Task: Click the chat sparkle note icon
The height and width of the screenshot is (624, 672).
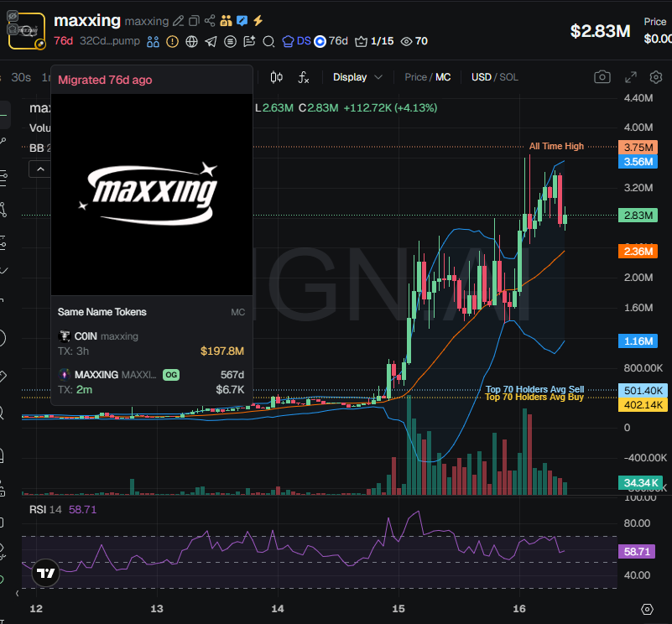Action: (x=249, y=42)
